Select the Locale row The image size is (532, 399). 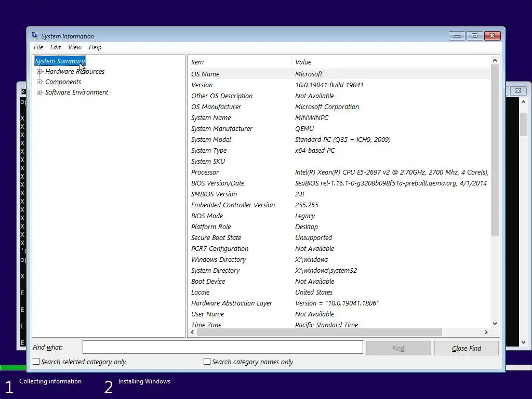339,292
